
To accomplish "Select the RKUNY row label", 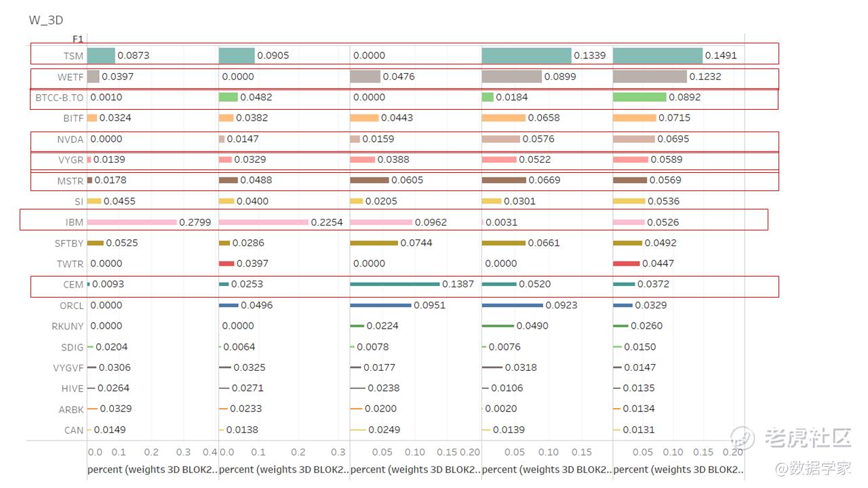I will point(68,326).
